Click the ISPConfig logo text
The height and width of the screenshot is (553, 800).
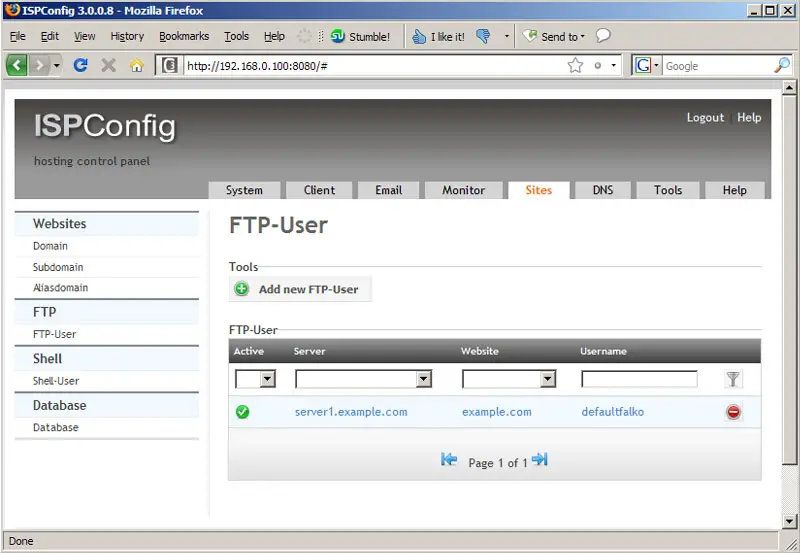pyautogui.click(x=105, y=125)
